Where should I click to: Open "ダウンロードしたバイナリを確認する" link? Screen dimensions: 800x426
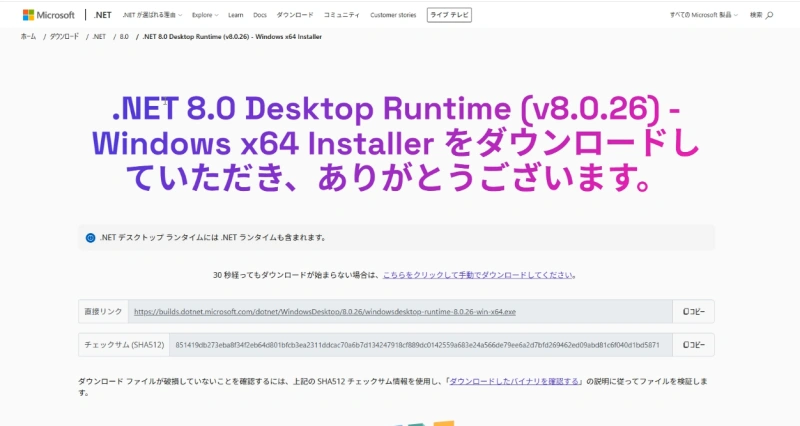pyautogui.click(x=514, y=381)
